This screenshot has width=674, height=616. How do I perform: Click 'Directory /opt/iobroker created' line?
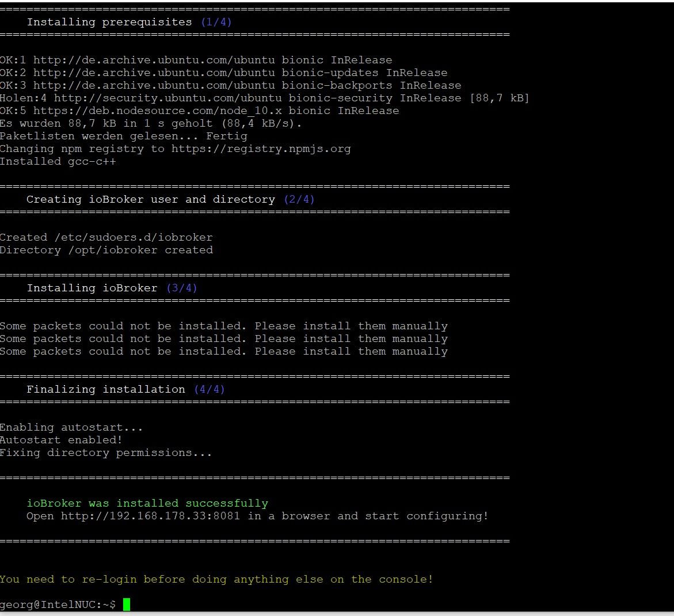point(106,250)
